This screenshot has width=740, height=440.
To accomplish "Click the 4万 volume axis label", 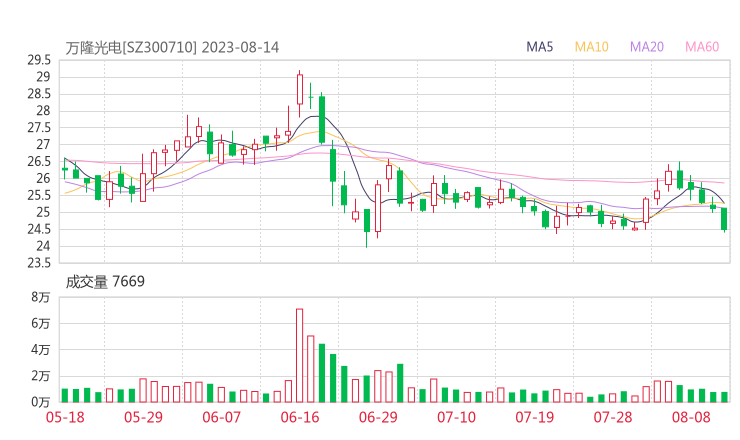I will pos(41,350).
